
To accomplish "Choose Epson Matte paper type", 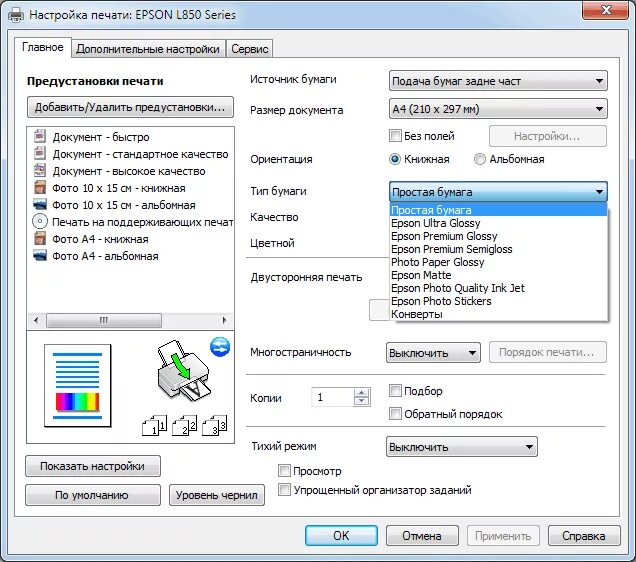I will coord(498,275).
